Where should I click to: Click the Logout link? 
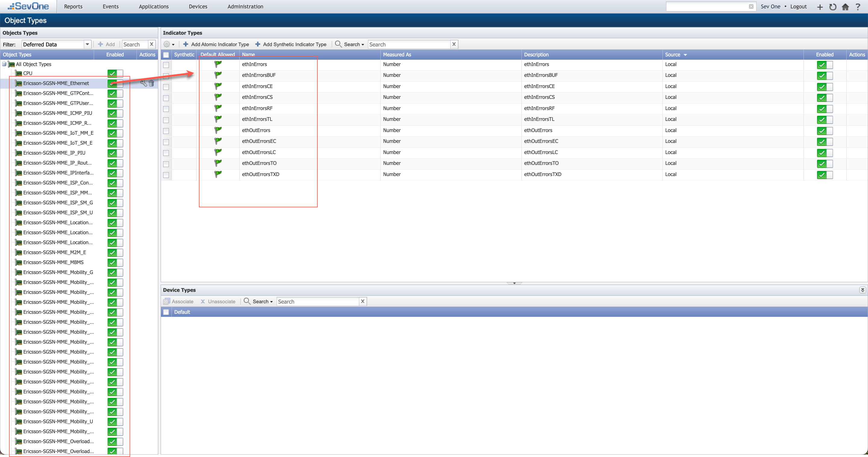tap(798, 6)
